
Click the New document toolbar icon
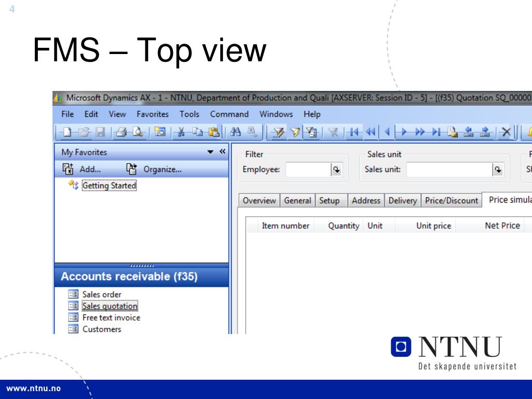coord(67,131)
